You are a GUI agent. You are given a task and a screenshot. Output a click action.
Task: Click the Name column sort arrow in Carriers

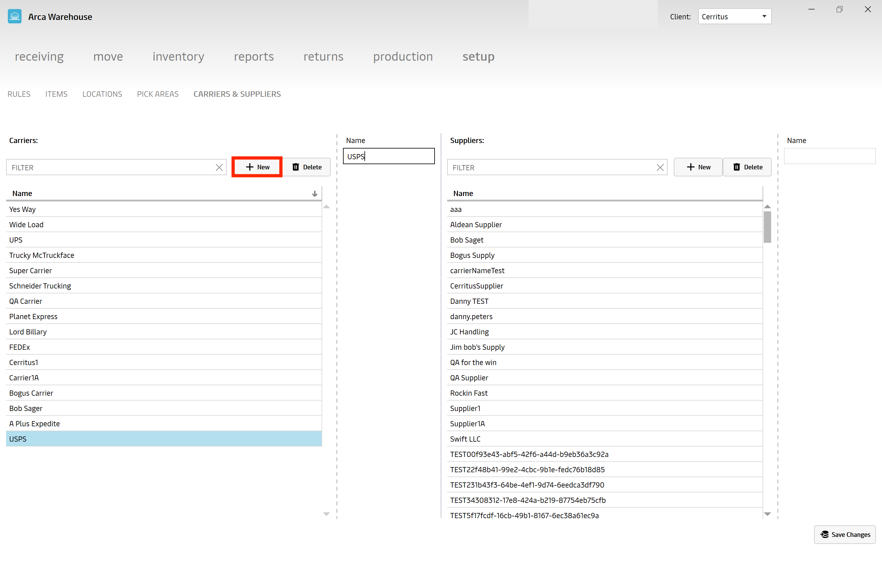click(x=315, y=194)
